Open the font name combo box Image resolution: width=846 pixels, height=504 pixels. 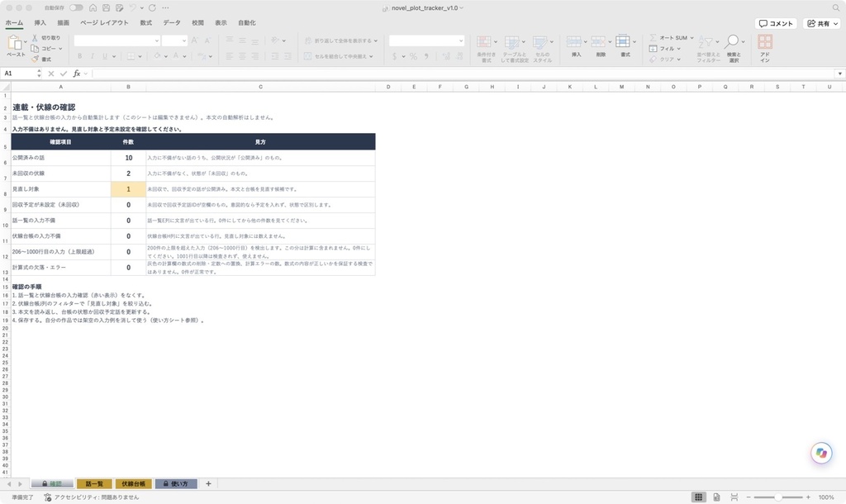click(117, 40)
